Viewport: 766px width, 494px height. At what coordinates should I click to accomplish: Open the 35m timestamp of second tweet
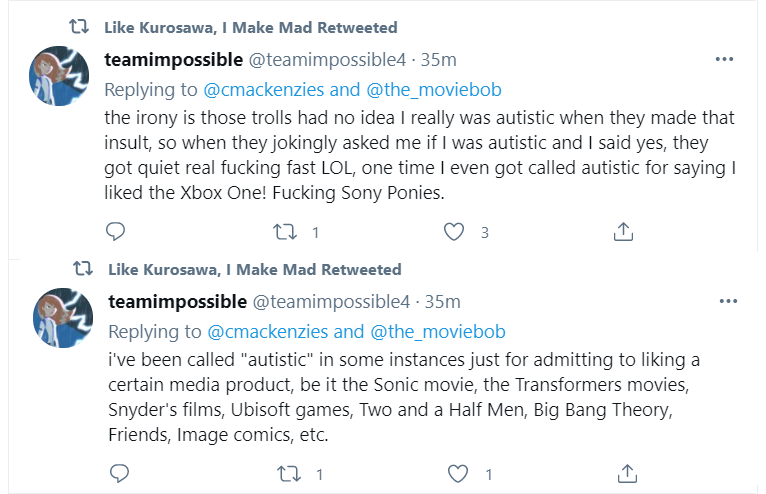tap(443, 301)
